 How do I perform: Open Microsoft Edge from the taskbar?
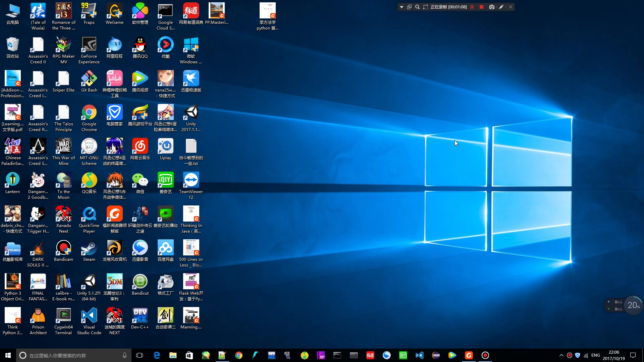[x=157, y=355]
